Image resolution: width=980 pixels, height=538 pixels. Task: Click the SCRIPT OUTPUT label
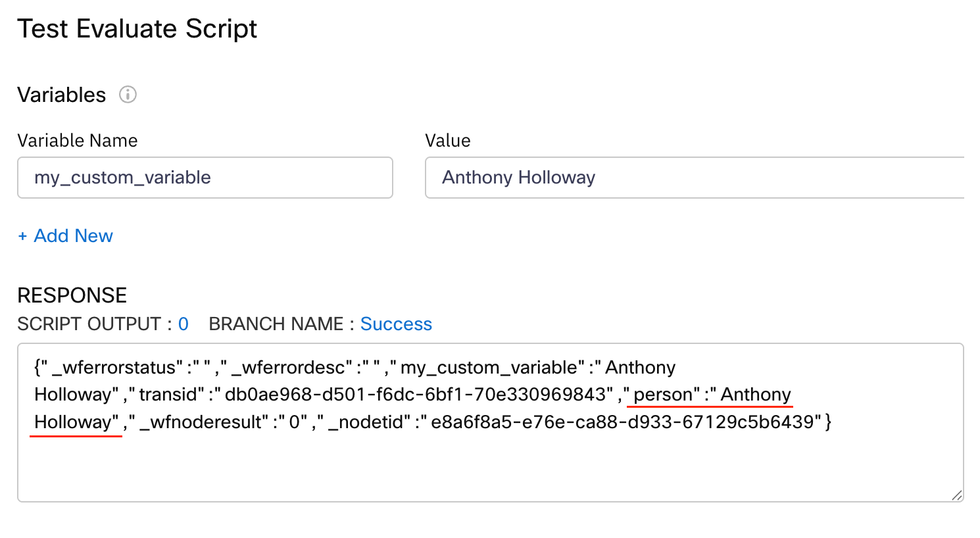(x=89, y=324)
